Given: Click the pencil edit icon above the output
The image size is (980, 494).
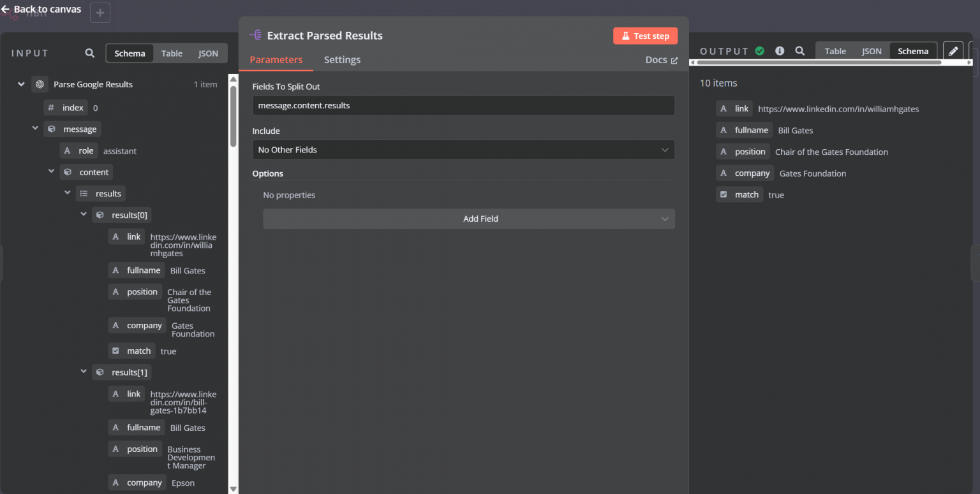Looking at the screenshot, I should [953, 50].
